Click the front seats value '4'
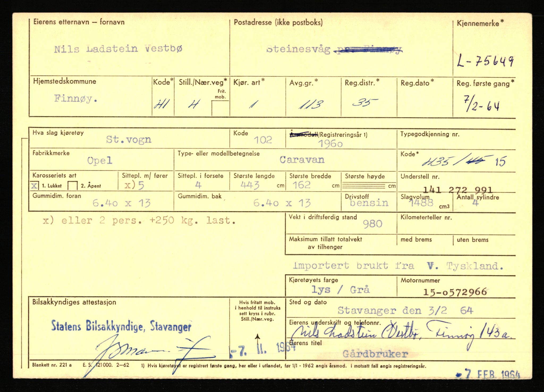544x392 pixels. coord(198,185)
